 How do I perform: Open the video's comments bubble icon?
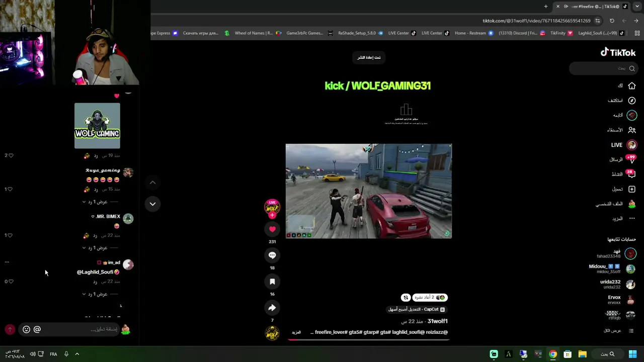click(272, 255)
